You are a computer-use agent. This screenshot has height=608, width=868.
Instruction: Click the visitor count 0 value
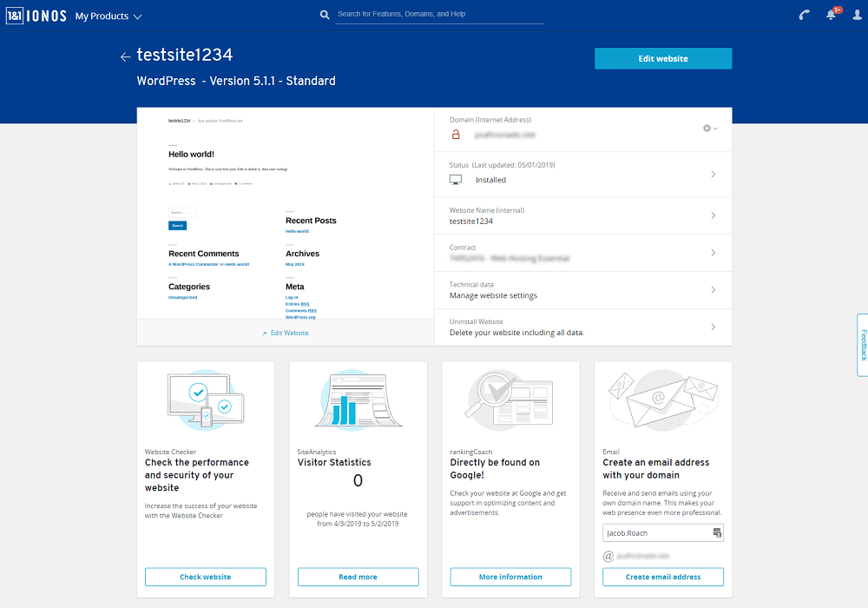tap(358, 480)
